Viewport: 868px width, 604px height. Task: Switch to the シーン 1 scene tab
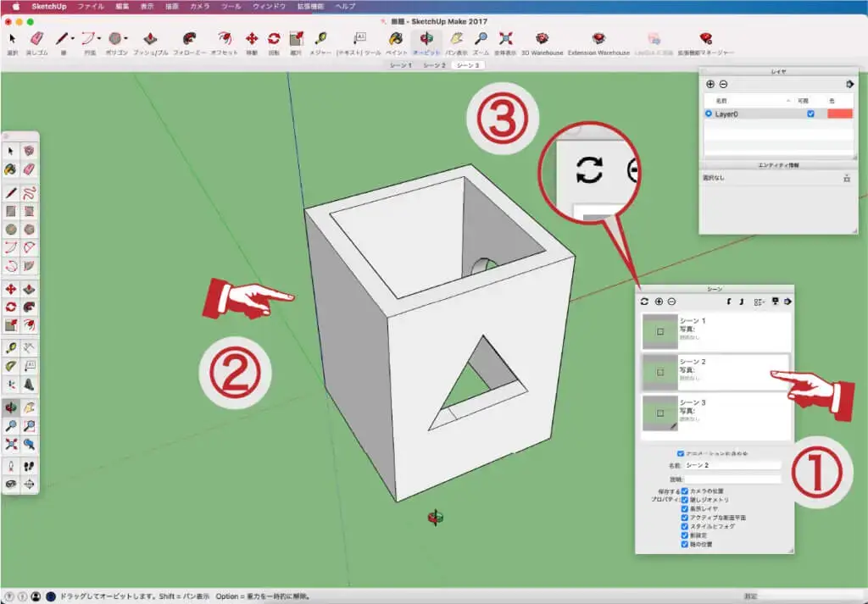(400, 65)
